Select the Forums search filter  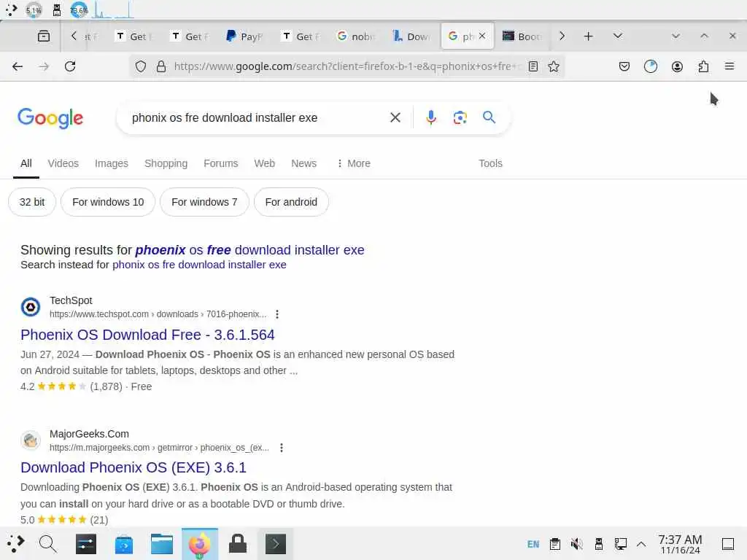[220, 163]
